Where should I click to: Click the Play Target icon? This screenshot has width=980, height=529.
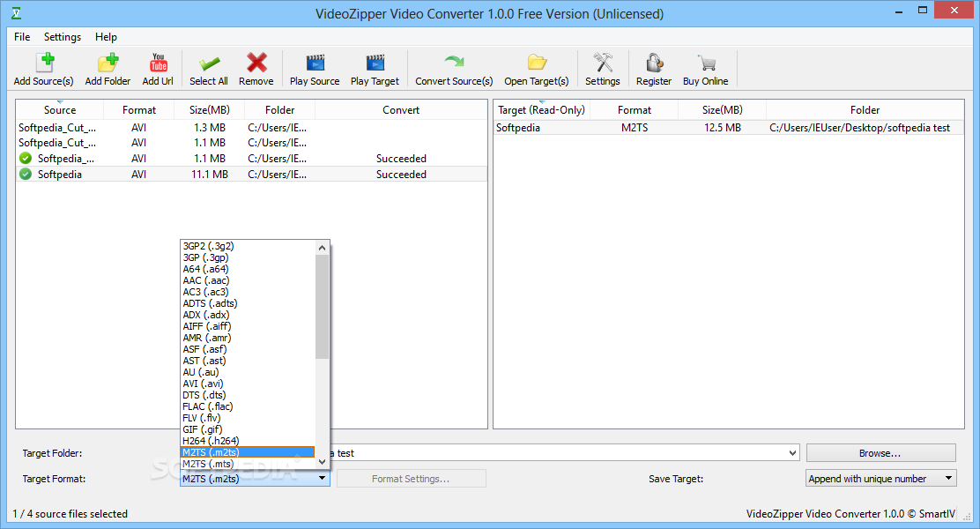(375, 63)
